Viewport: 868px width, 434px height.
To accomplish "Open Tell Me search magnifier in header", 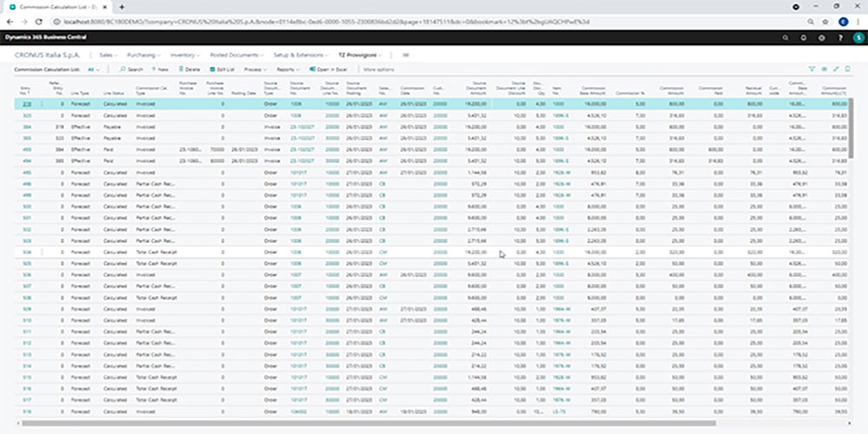I will [x=786, y=38].
